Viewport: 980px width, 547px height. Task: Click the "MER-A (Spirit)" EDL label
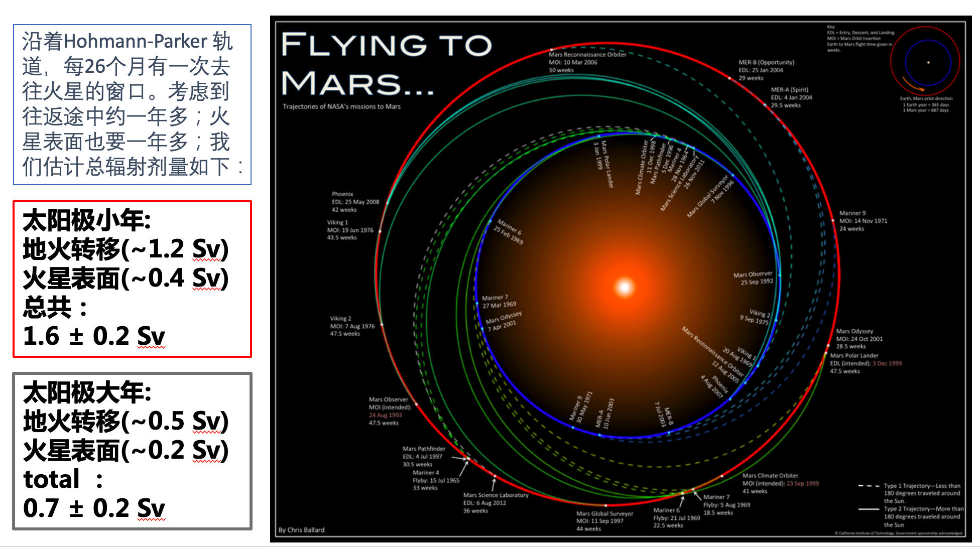click(x=791, y=97)
